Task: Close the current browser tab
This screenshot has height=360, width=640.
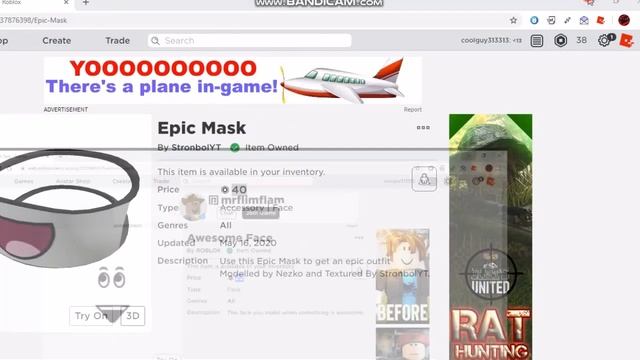Action: click(66, 2)
